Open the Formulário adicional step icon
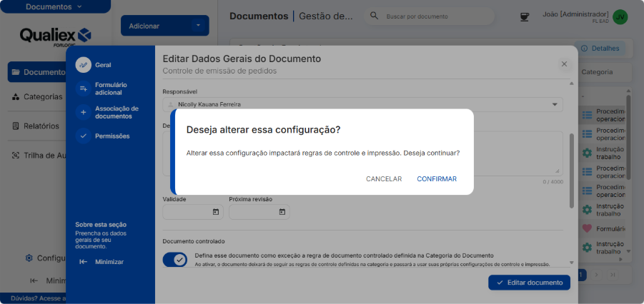Viewport: 644px width, 304px height. point(84,88)
